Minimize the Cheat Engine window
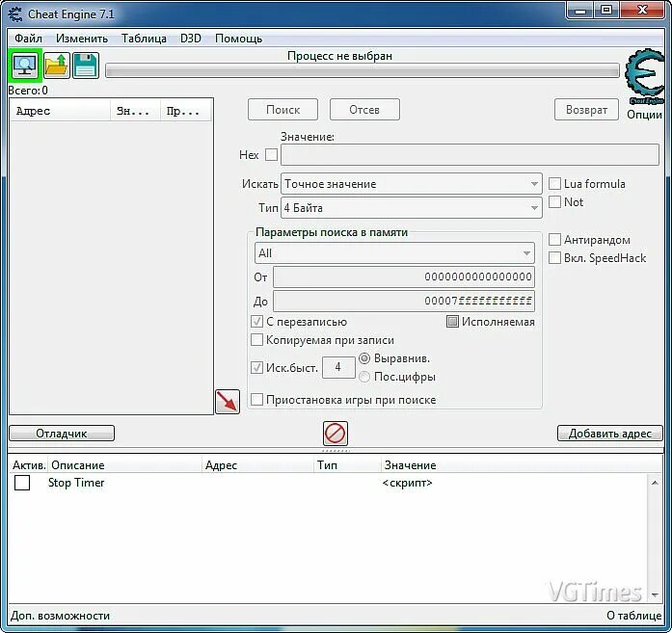 (x=580, y=11)
